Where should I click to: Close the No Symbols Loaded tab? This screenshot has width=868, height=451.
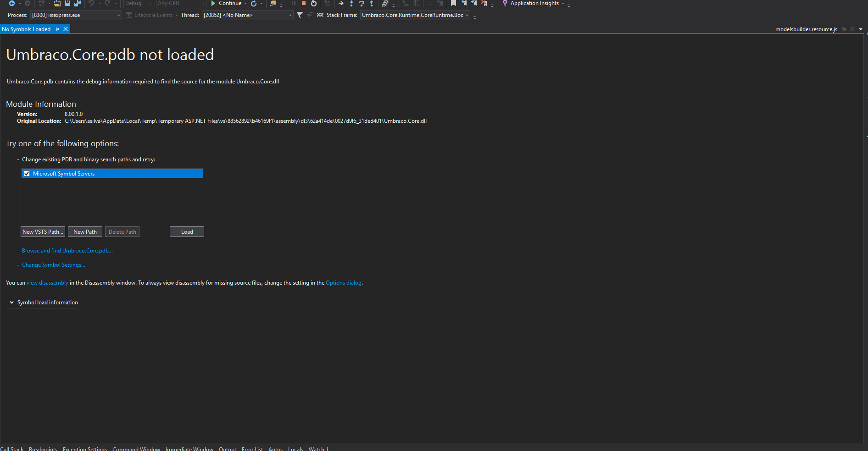click(x=66, y=29)
